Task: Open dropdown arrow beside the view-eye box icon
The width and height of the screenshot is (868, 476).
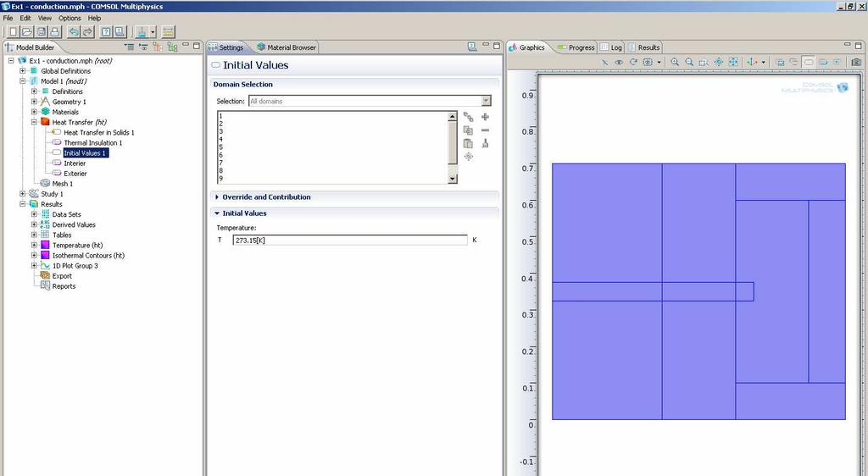Action: click(659, 62)
